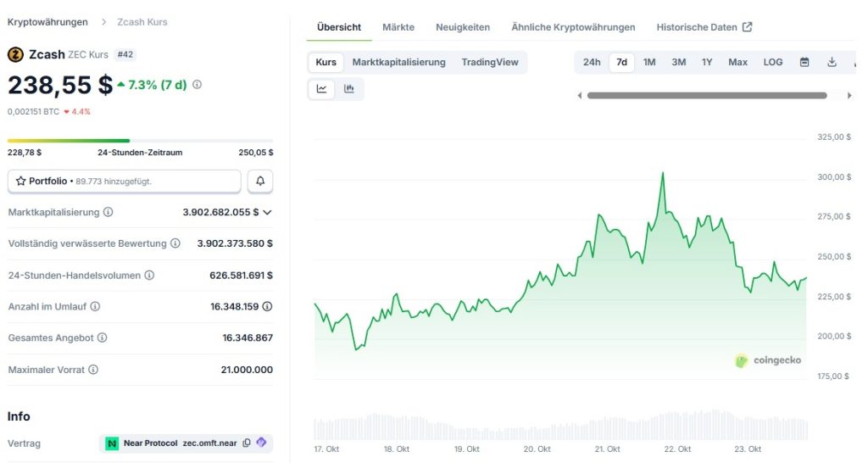Screen dimensions: 868x463
Task: Open the Übersicht tab
Action: [x=339, y=27]
